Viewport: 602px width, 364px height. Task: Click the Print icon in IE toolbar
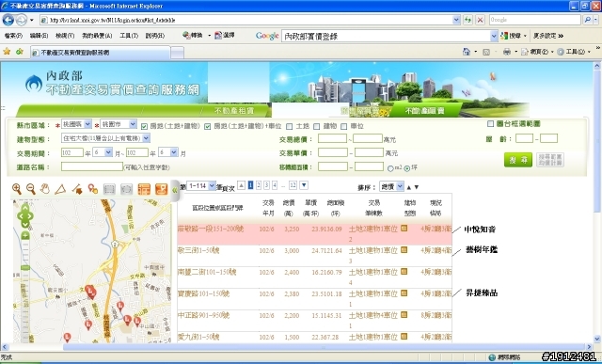[x=507, y=52]
